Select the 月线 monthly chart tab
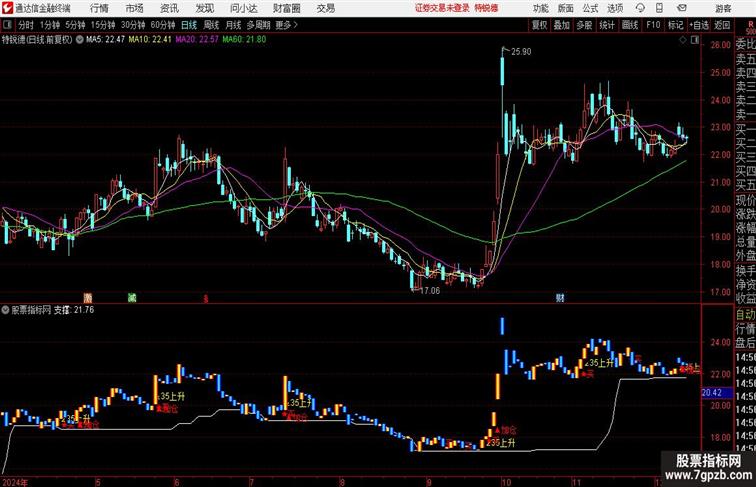This screenshot has width=756, height=487. (x=233, y=25)
